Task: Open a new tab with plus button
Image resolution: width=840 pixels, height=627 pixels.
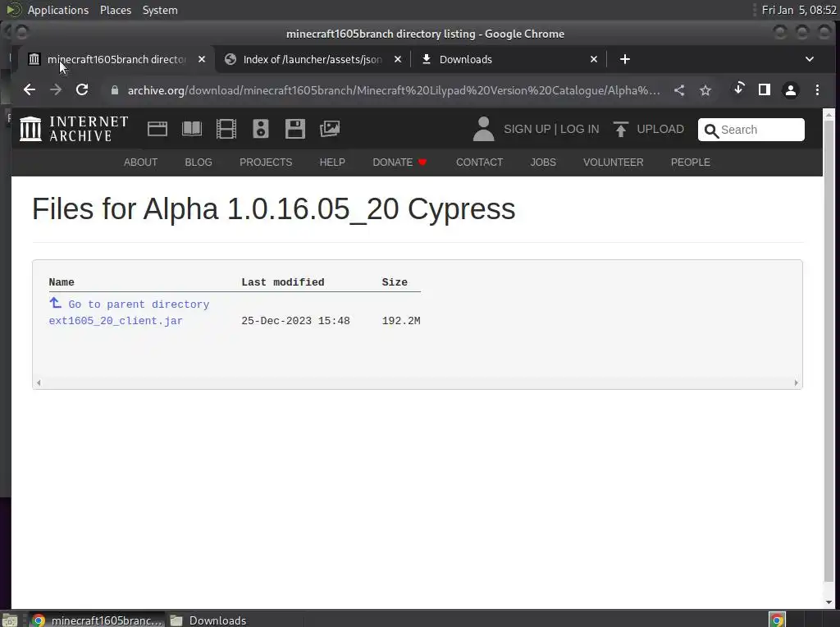Action: [624, 59]
